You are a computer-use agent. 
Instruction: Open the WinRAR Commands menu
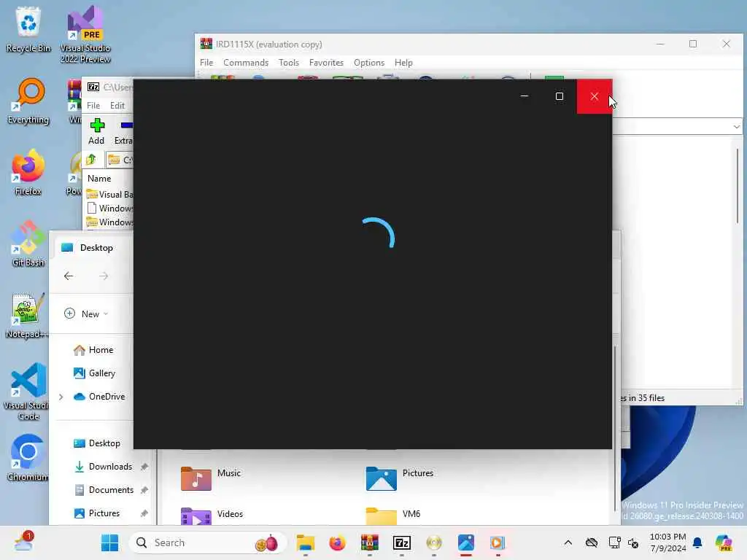coord(246,63)
